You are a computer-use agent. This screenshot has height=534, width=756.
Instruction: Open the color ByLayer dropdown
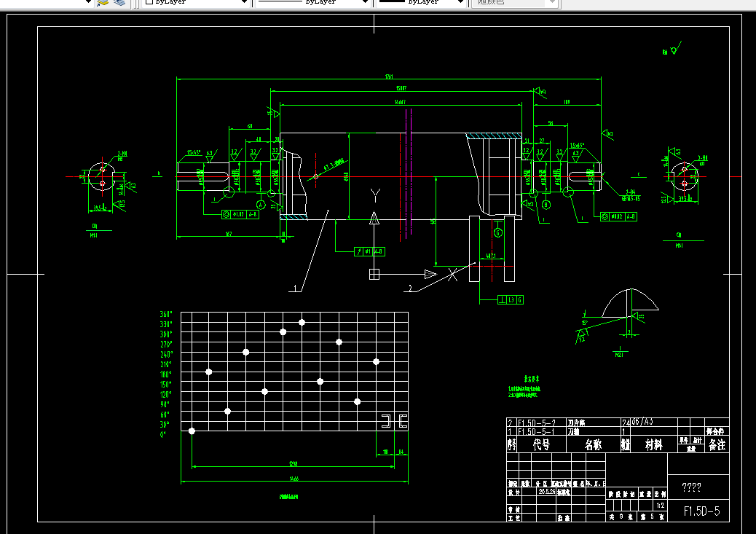[x=197, y=3]
